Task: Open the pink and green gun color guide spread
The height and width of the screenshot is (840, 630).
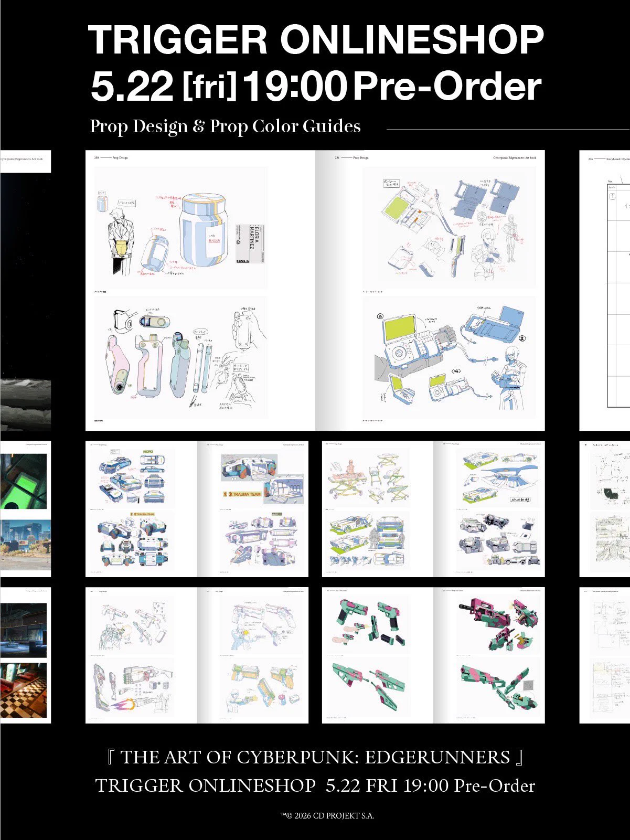Action: [x=433, y=655]
